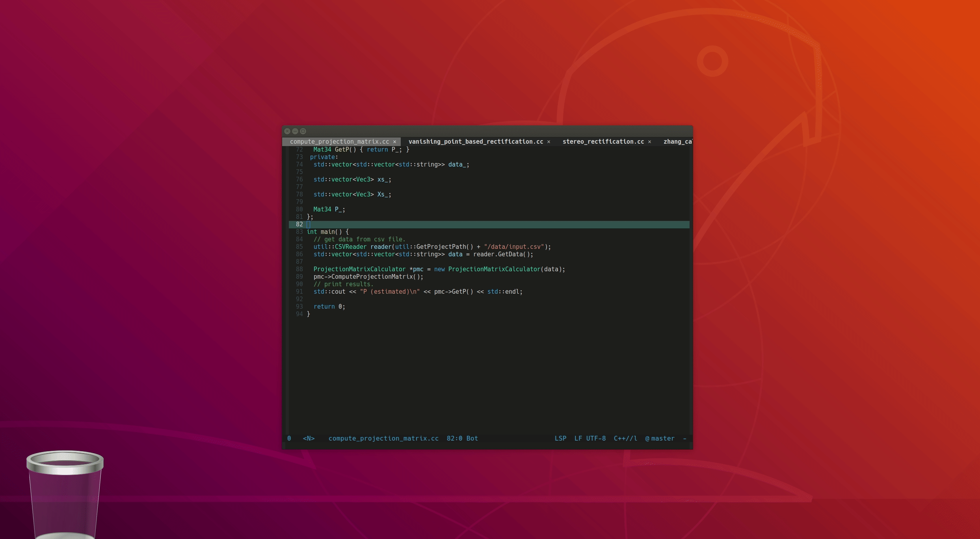The width and height of the screenshot is (980, 539).
Task: Switch to the vanishing_point_based_rectification.cc tab
Action: tap(475, 142)
